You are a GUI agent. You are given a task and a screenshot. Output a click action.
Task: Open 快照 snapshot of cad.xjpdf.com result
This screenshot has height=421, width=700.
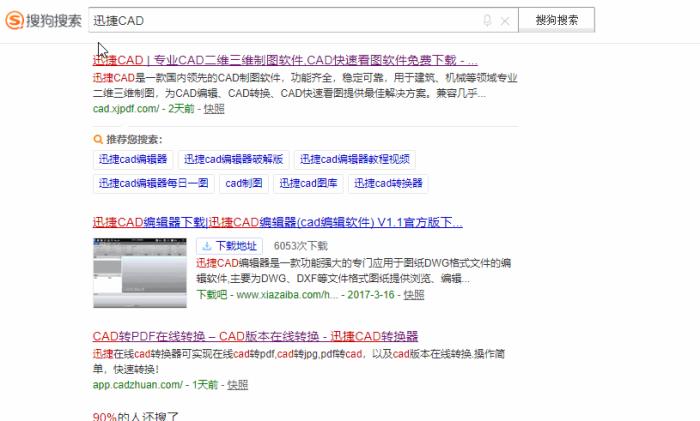click(x=214, y=109)
